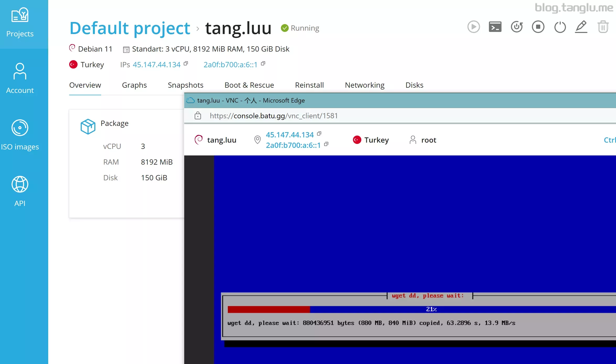Open the Console/Terminal icon
Image resolution: width=616 pixels, height=364 pixels.
(x=495, y=27)
